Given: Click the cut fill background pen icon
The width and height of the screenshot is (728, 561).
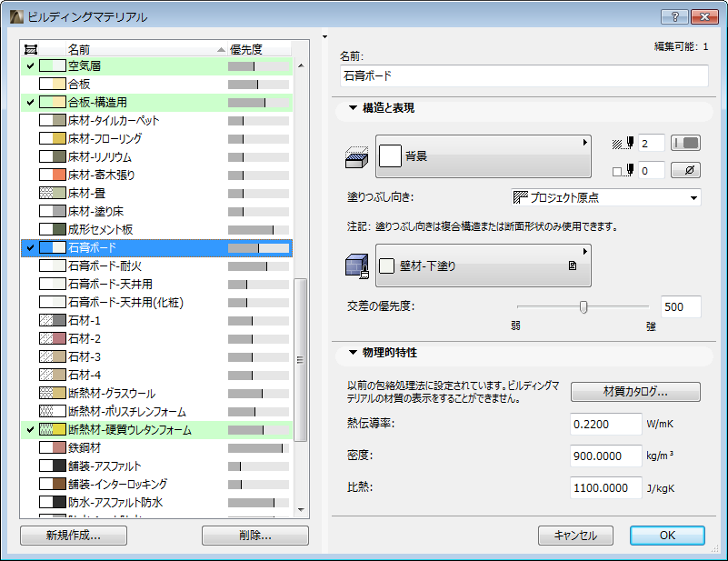Looking at the screenshot, I should point(623,170).
